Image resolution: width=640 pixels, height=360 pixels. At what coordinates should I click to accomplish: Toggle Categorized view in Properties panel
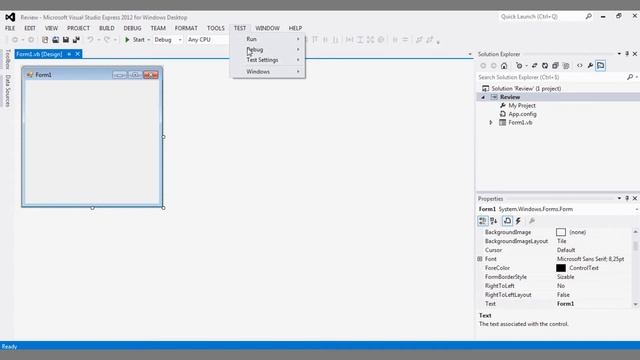(x=482, y=221)
